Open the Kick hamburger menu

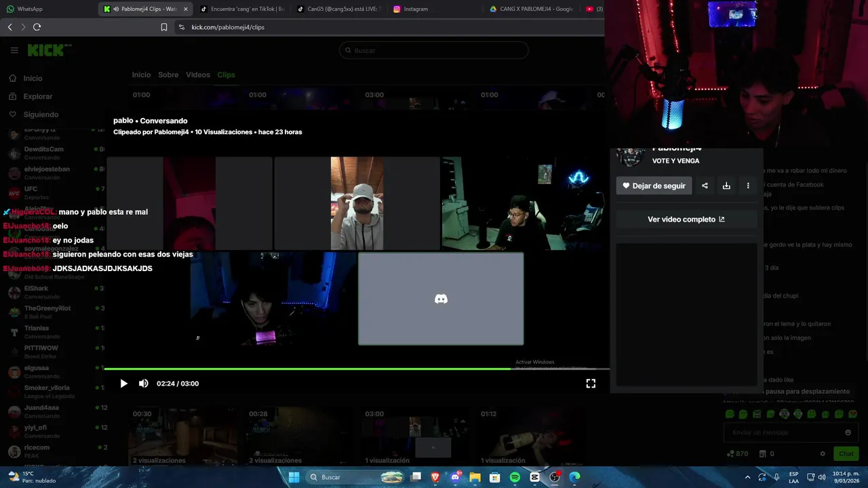coord(14,50)
